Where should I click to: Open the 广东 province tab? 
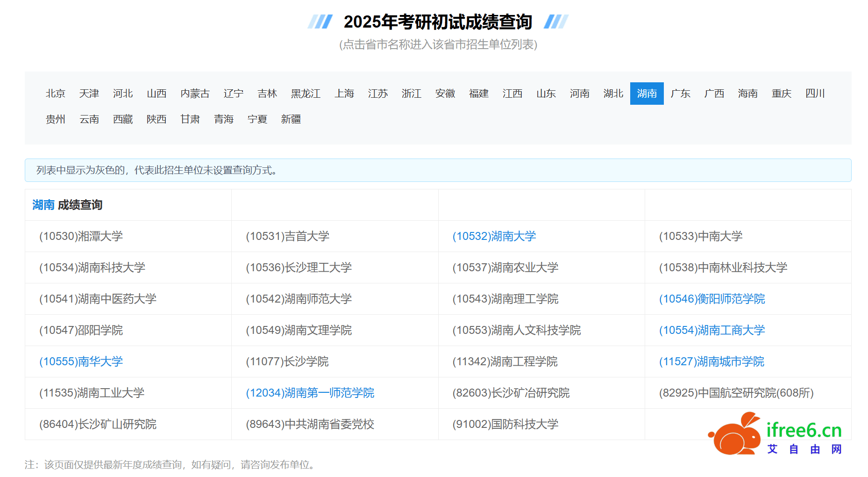tap(680, 94)
